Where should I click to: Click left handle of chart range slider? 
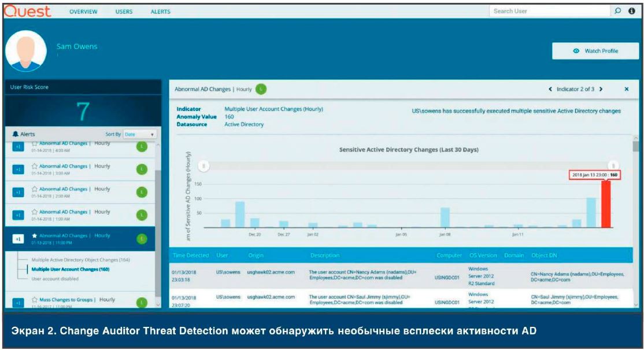coord(203,166)
